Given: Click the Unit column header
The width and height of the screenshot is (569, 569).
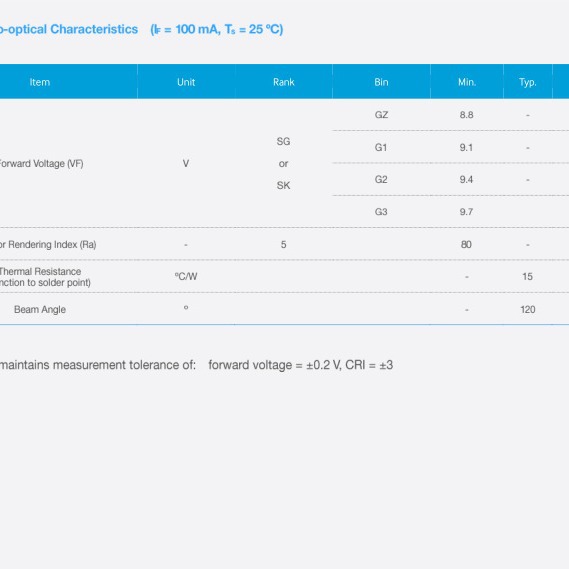Looking at the screenshot, I should tap(186, 82).
